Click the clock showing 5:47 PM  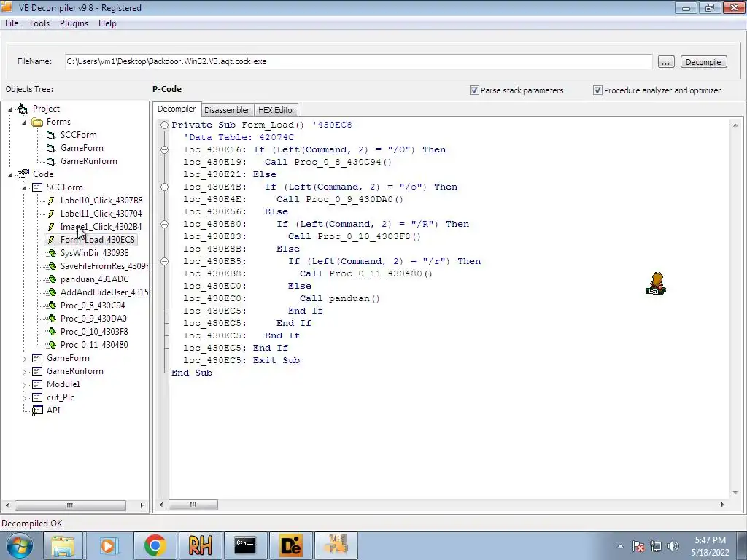coord(710,540)
